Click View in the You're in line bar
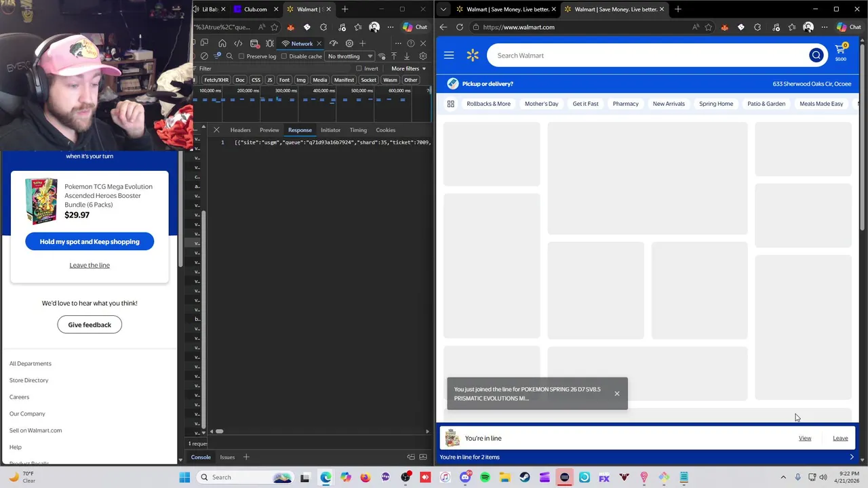The width and height of the screenshot is (868, 488). 805,439
